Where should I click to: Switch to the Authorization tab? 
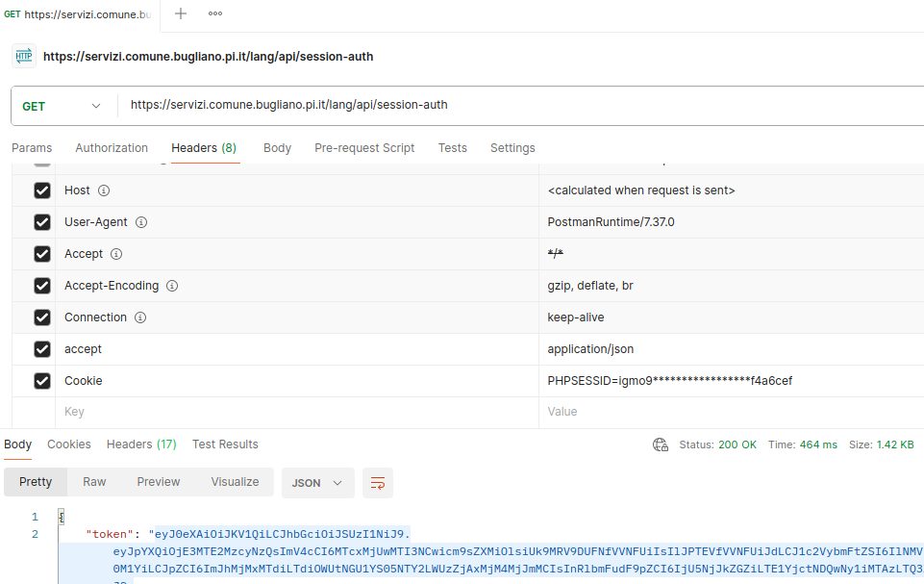112,148
